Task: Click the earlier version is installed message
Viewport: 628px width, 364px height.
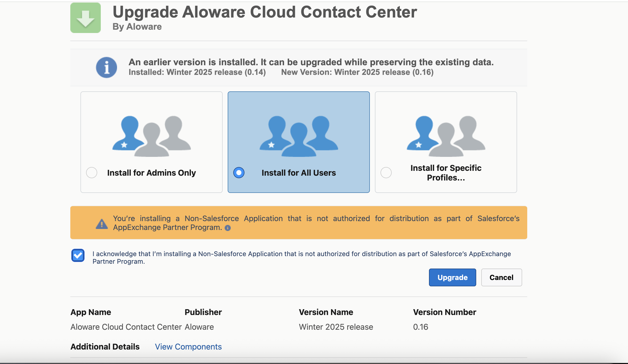Action: point(311,62)
